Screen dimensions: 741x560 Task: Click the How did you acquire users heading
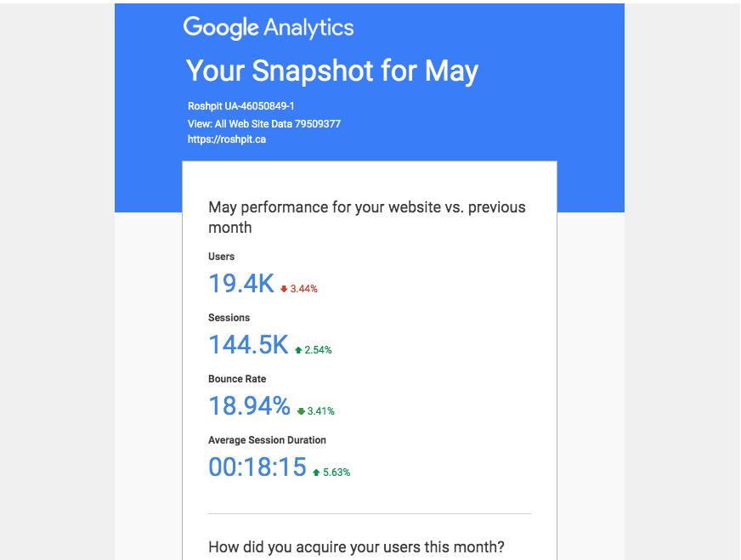point(356,546)
